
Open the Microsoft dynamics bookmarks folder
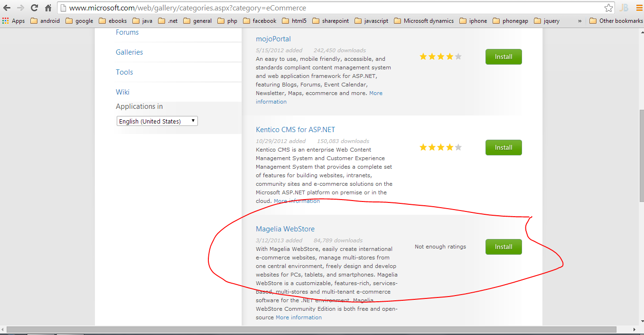(424, 21)
